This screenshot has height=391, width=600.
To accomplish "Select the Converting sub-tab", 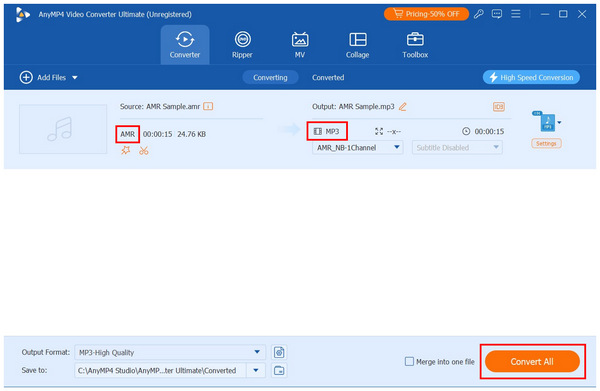I will pos(270,77).
